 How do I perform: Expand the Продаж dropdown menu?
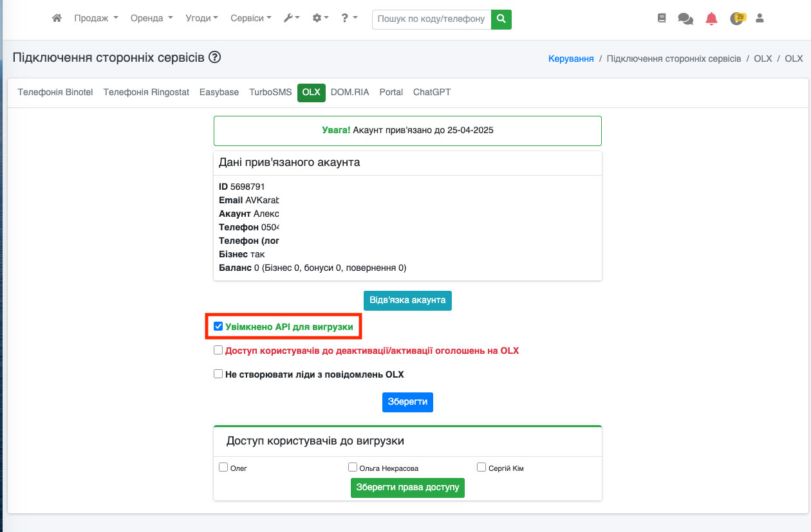pyautogui.click(x=96, y=19)
